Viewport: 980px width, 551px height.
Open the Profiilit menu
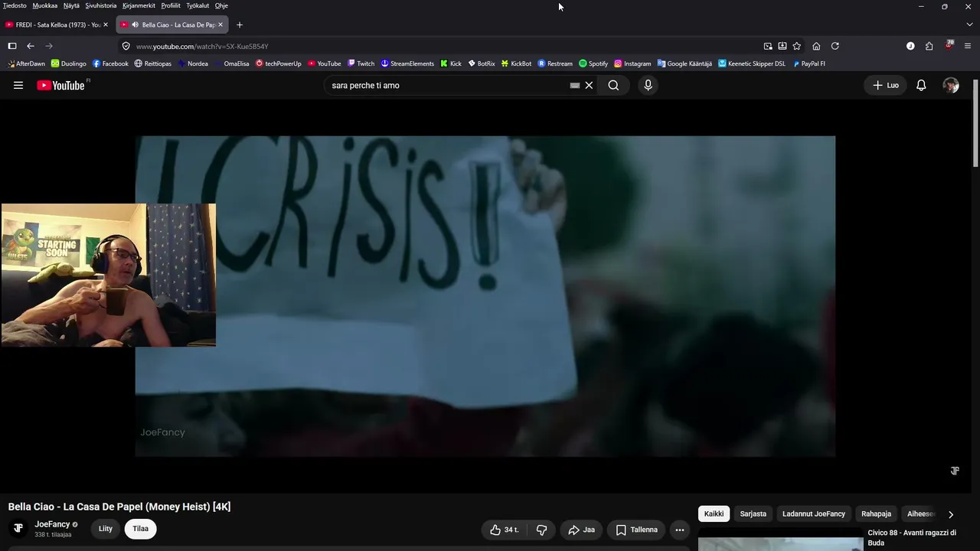(x=171, y=5)
